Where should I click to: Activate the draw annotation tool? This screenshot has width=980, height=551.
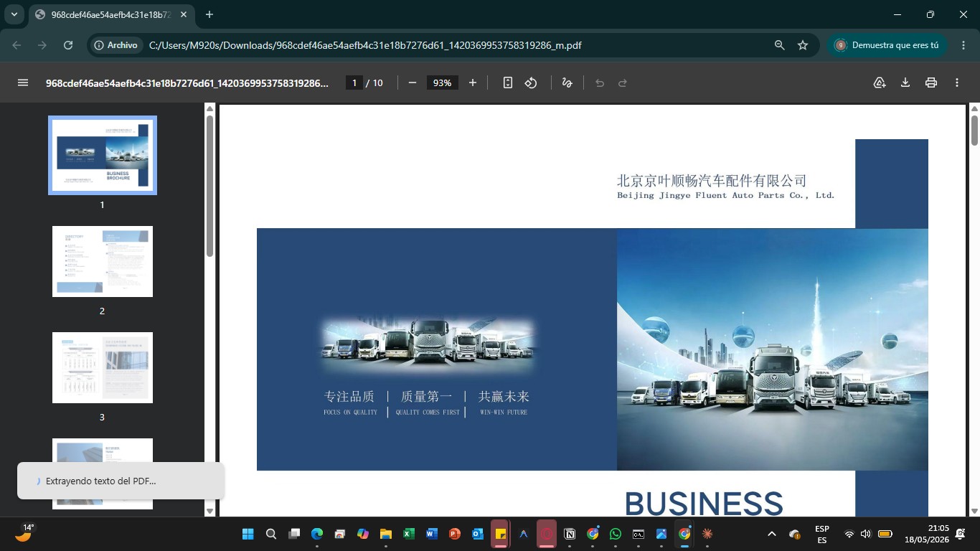point(567,83)
